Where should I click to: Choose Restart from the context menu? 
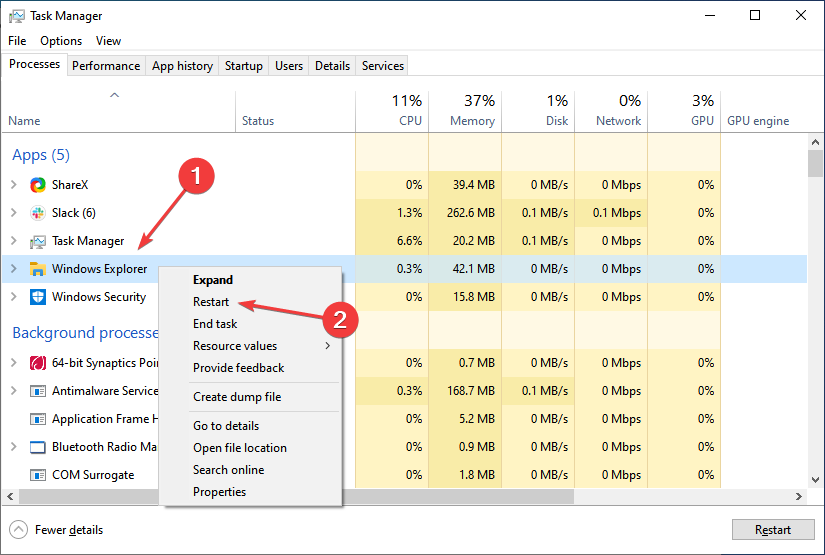tap(211, 302)
